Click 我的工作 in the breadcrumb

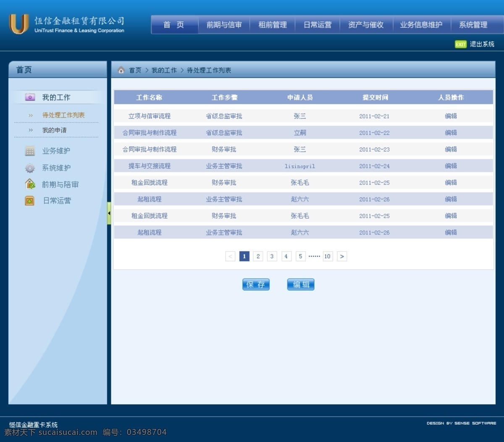164,70
